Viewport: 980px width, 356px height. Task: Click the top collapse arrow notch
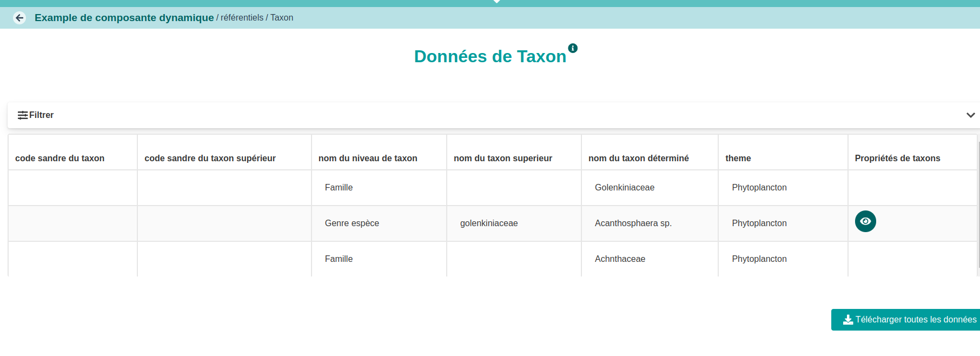(496, 2)
